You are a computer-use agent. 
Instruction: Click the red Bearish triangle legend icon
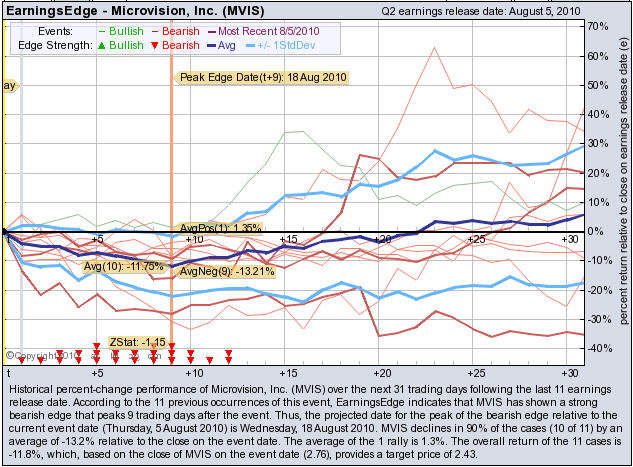[x=154, y=46]
